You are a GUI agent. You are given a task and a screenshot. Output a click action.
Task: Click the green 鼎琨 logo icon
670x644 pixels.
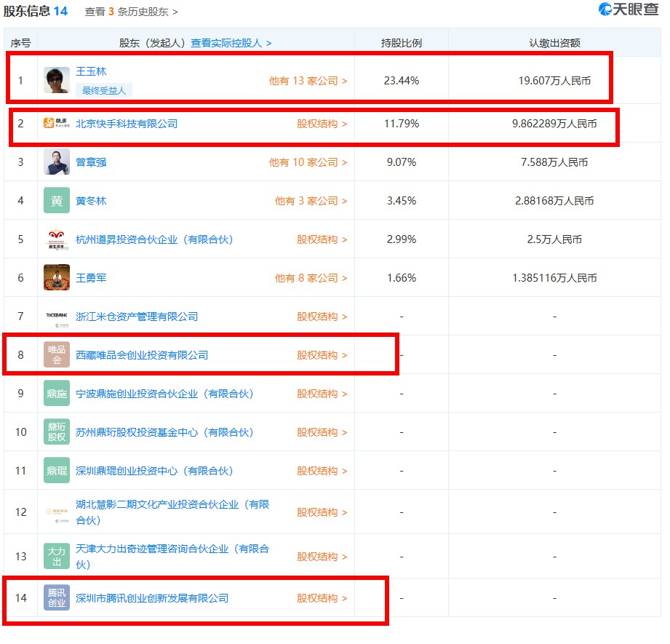(x=57, y=471)
